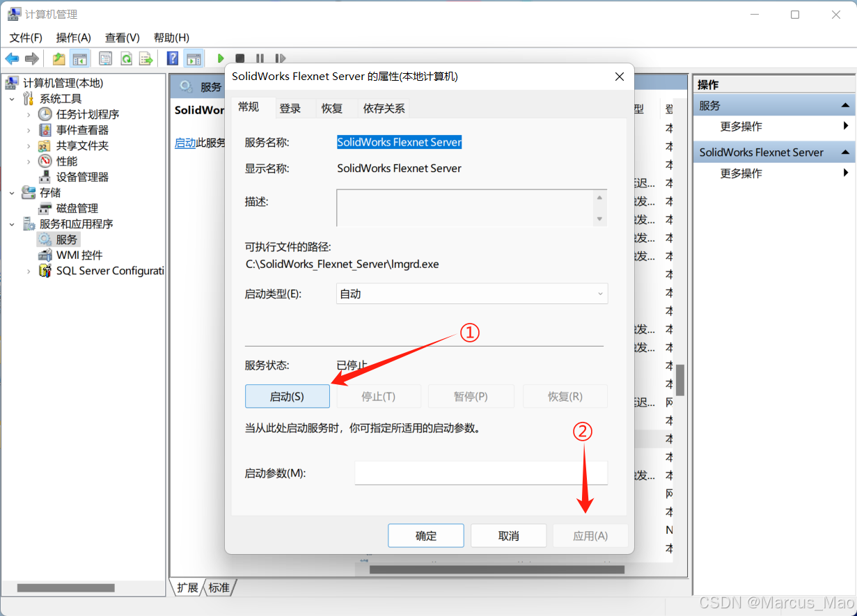This screenshot has height=616, width=857.
Task: Click the 恢复(R) button
Action: pyautogui.click(x=565, y=396)
